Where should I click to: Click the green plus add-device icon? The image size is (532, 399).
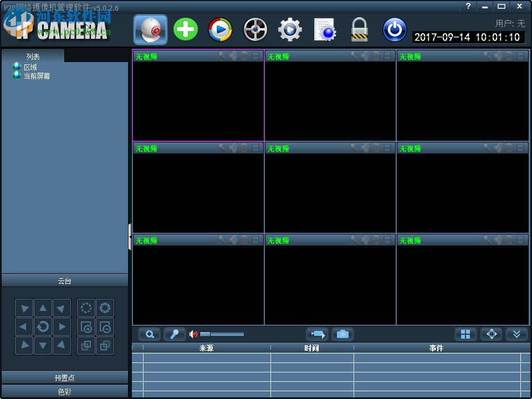pos(186,29)
